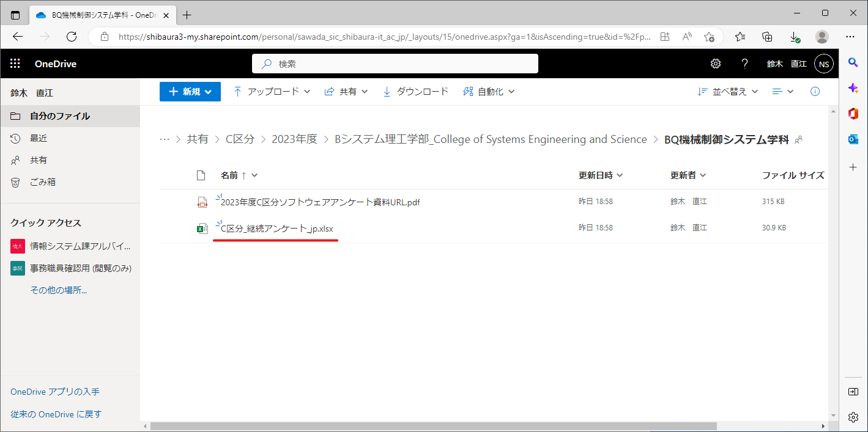Go to 共有 in the breadcrumb
This screenshot has height=432, width=868.
pos(198,139)
